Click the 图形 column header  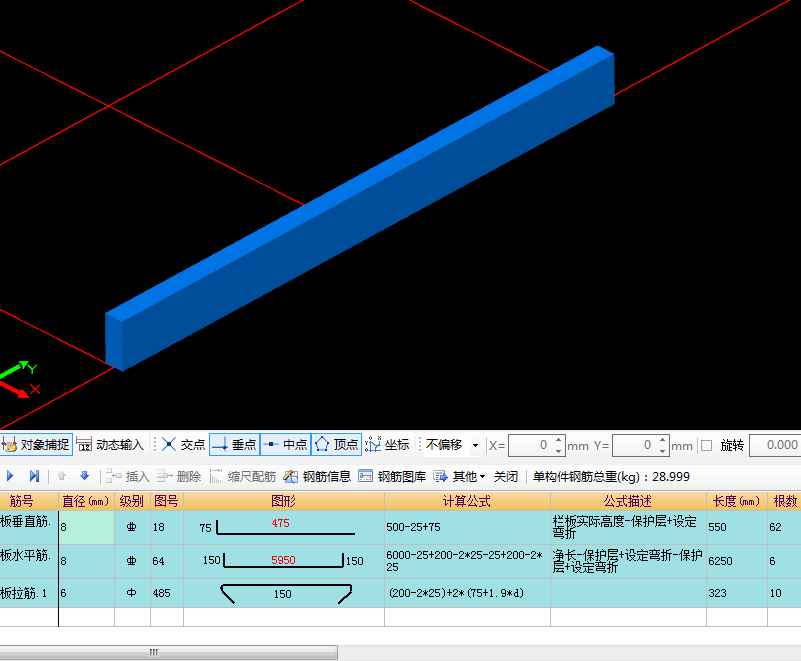point(284,501)
